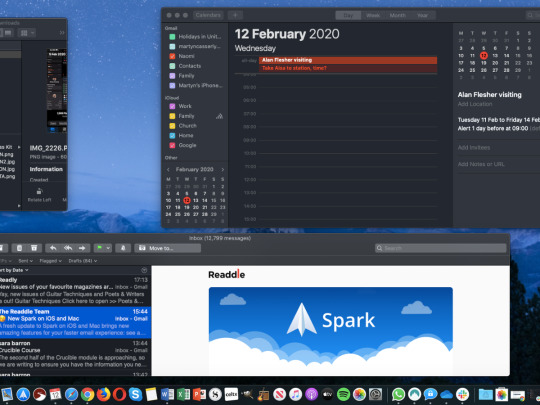Click the plus button to add calendar event
Image resolution: width=540 pixels, height=405 pixels.
pos(235,15)
